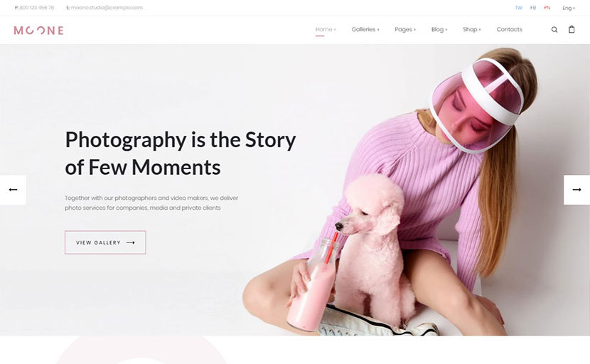Expand the Eng language dropdown

[x=569, y=9]
